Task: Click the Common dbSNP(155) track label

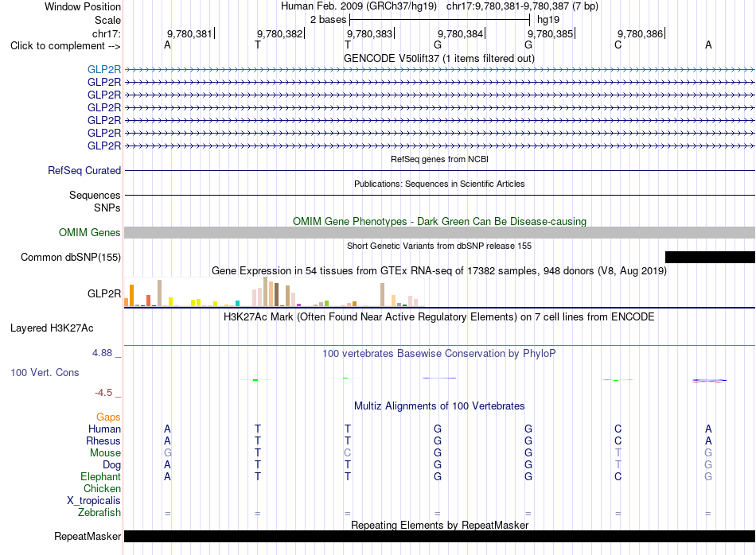Action: click(71, 258)
